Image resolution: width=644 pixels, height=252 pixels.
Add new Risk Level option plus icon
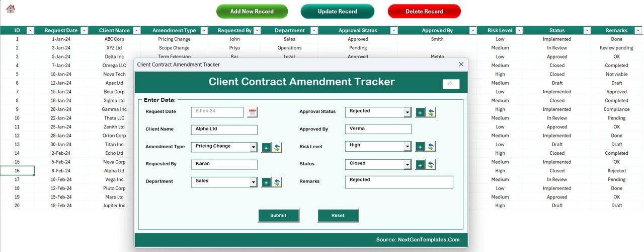(x=420, y=147)
